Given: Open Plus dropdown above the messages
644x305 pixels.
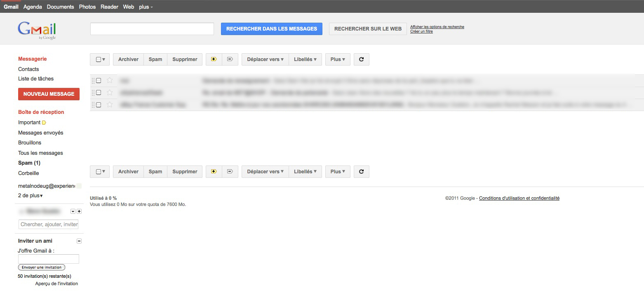Looking at the screenshot, I should pyautogui.click(x=338, y=59).
